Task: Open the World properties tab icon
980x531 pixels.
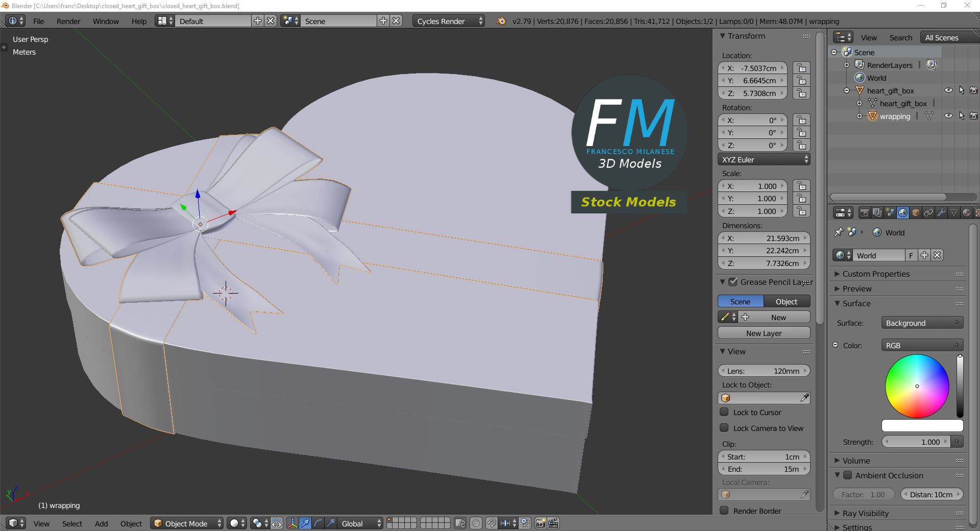Action: pyautogui.click(x=903, y=213)
